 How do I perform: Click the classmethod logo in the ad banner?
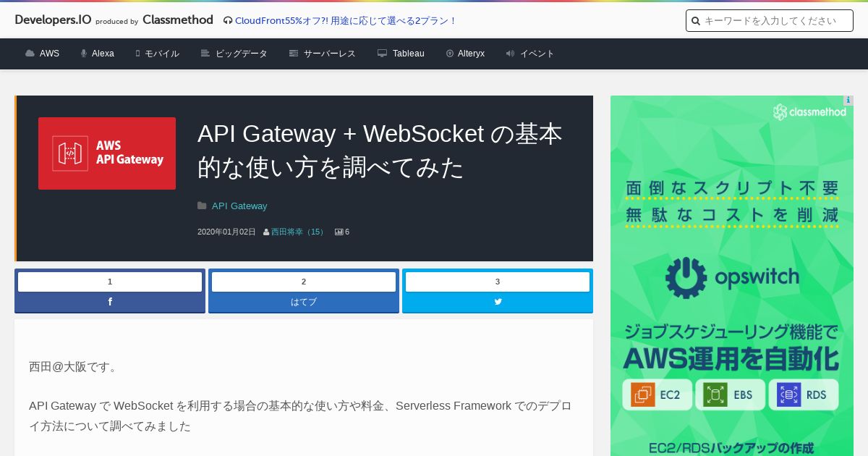809,112
